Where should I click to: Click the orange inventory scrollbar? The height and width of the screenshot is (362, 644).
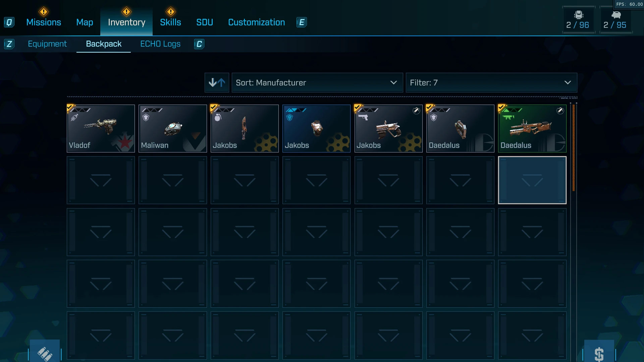point(574,148)
